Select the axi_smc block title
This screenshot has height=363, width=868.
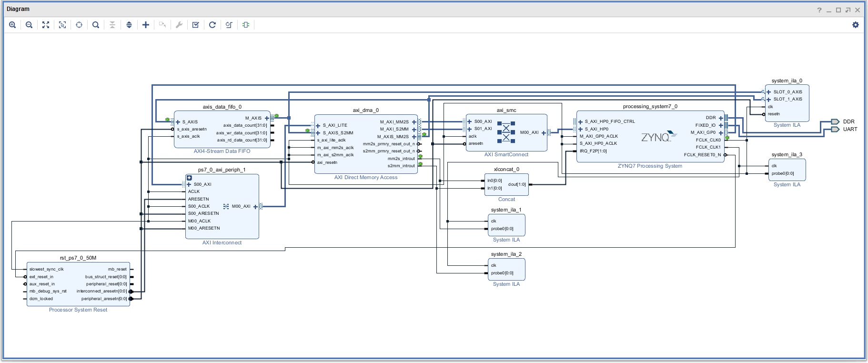pos(506,110)
